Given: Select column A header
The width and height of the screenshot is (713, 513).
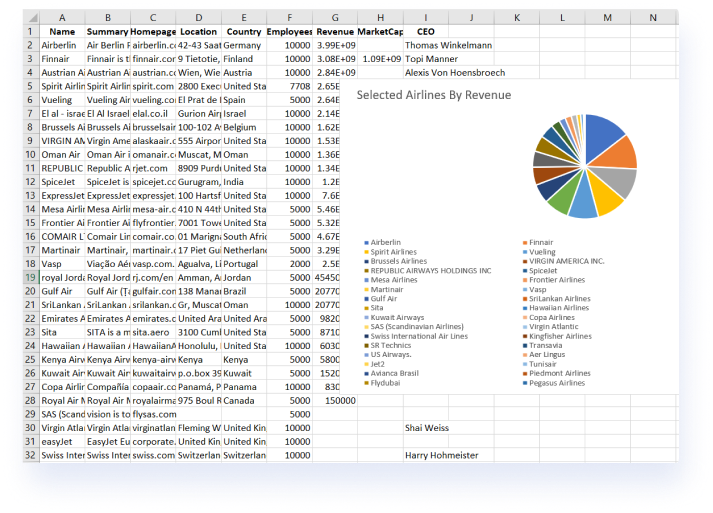Looking at the screenshot, I should [x=62, y=18].
